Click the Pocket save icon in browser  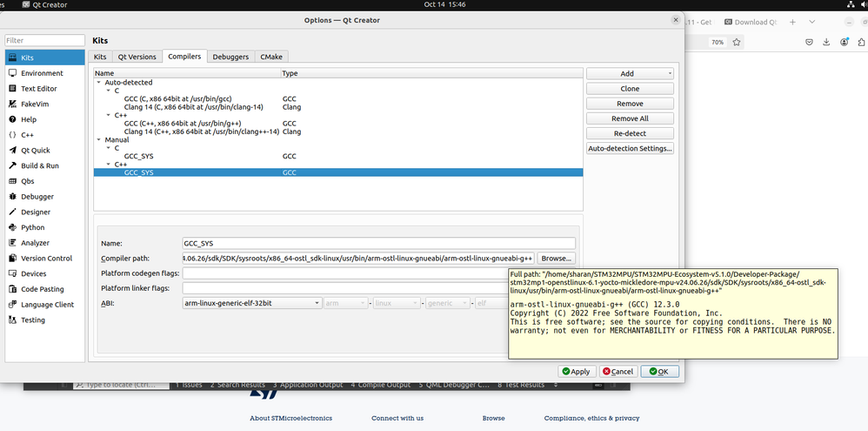tap(809, 42)
